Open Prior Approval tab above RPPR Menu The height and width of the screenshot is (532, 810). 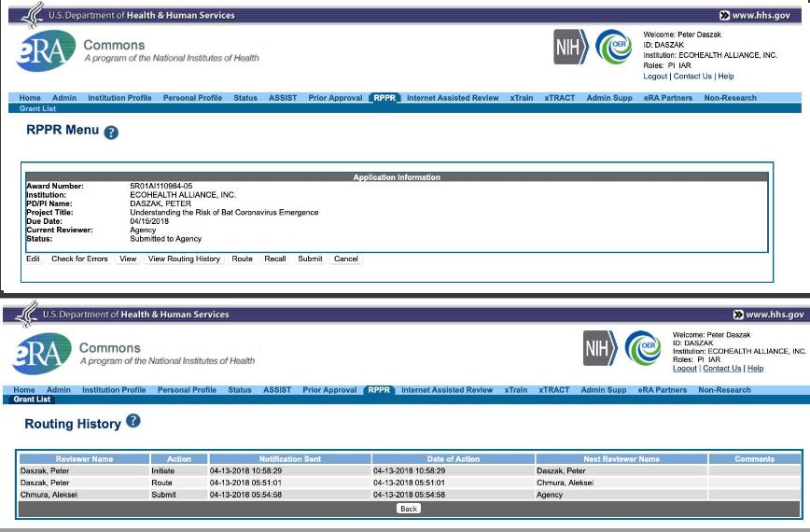[335, 98]
